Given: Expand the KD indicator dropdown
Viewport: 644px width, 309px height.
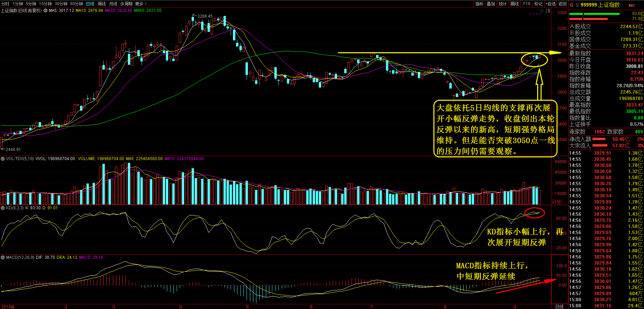Looking at the screenshot, I should tap(3, 208).
